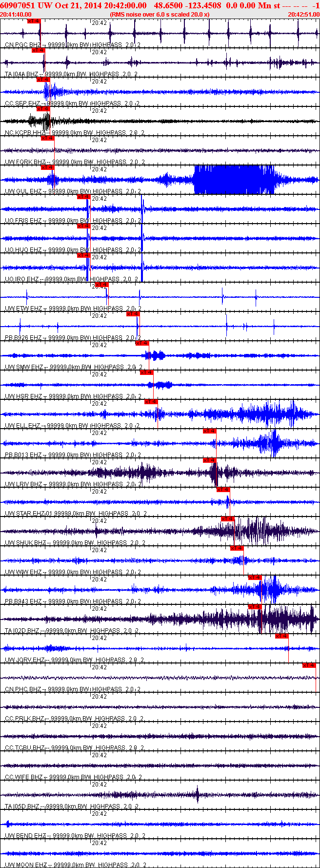Select the UW.MOON EHZ station label
Image resolution: width=320 pixels, height=868 pixels.
(x=26, y=865)
